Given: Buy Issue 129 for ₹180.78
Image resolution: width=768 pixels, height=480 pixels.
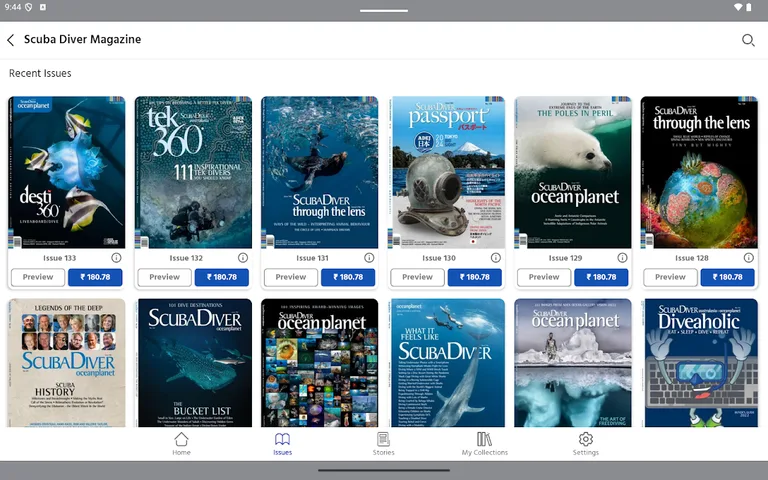Looking at the screenshot, I should [x=601, y=277].
